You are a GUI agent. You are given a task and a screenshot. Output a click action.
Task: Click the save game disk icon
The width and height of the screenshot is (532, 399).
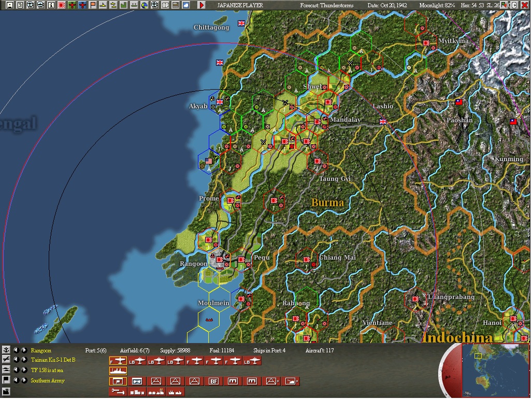pos(9,5)
